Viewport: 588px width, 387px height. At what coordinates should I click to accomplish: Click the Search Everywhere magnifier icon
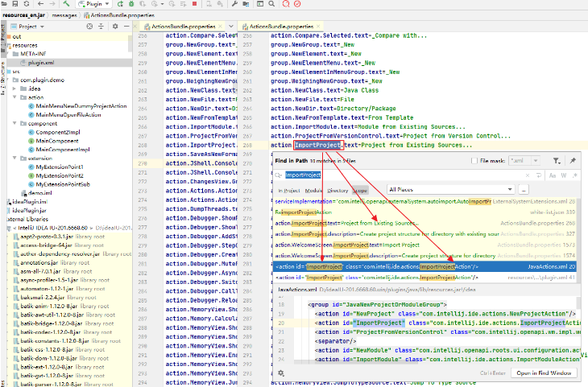[x=271, y=4]
